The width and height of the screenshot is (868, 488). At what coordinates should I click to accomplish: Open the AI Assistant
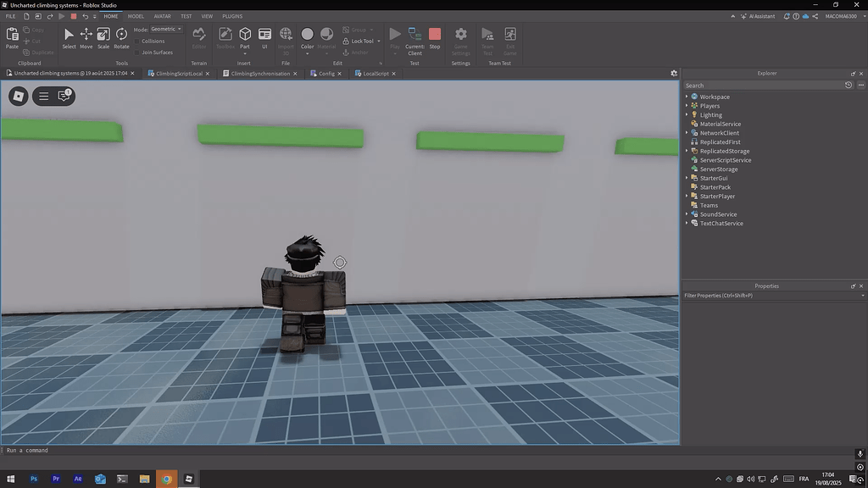point(758,16)
